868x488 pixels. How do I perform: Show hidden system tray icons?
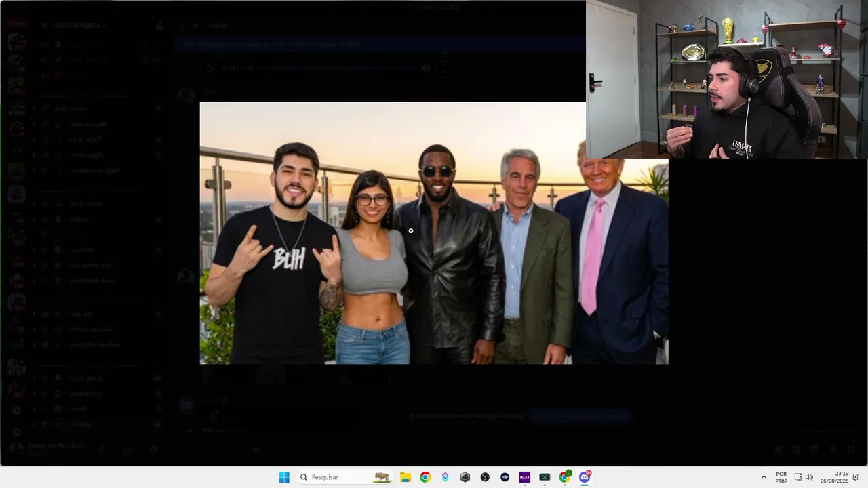pyautogui.click(x=764, y=477)
